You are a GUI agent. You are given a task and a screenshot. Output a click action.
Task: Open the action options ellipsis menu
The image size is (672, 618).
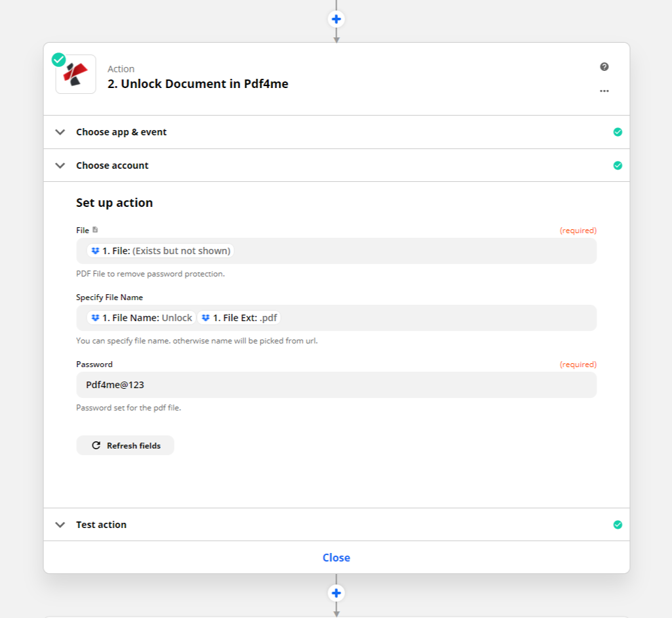(x=604, y=91)
